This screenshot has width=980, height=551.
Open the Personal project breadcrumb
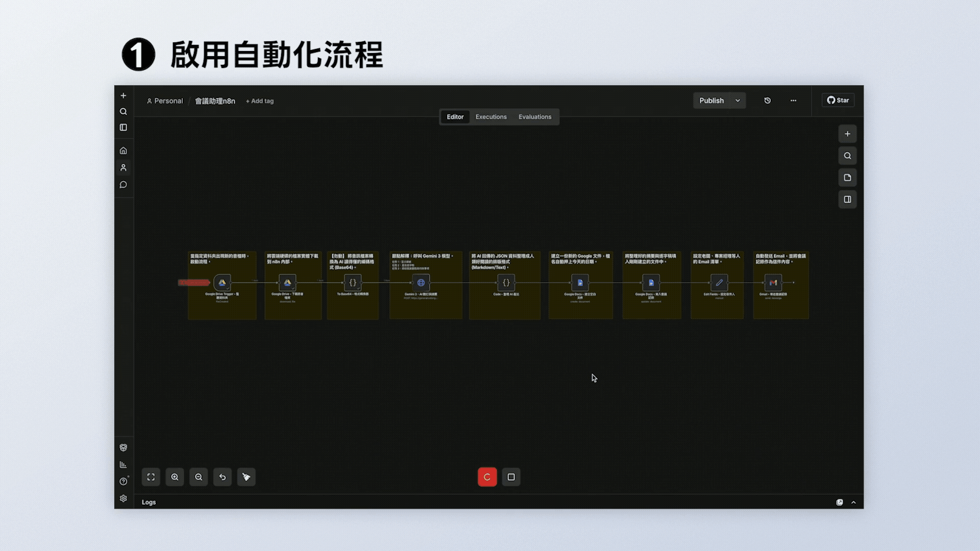164,101
